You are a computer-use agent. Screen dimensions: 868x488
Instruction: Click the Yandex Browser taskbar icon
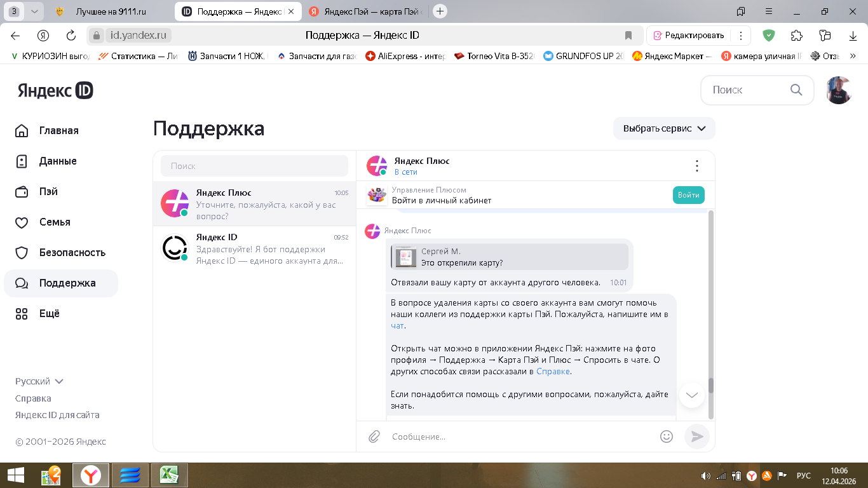point(90,475)
